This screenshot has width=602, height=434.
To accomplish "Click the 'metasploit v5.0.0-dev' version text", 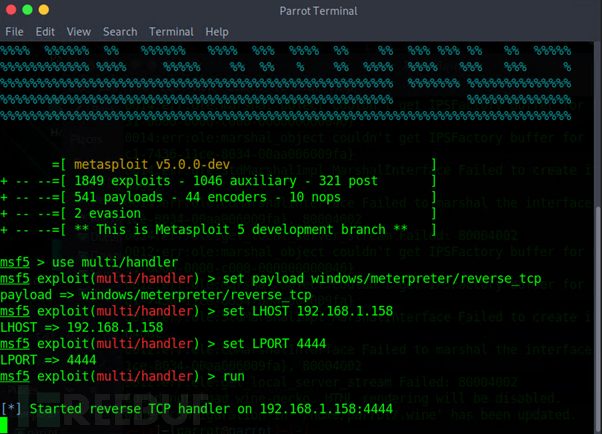I will click(x=152, y=164).
